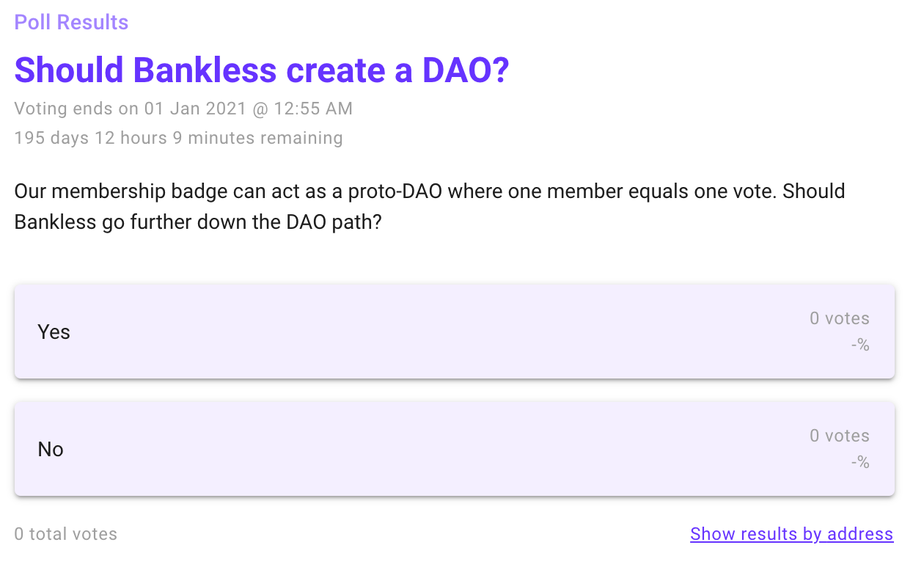This screenshot has height=578, width=924.
Task: Select the Yes poll option card
Action: [454, 332]
